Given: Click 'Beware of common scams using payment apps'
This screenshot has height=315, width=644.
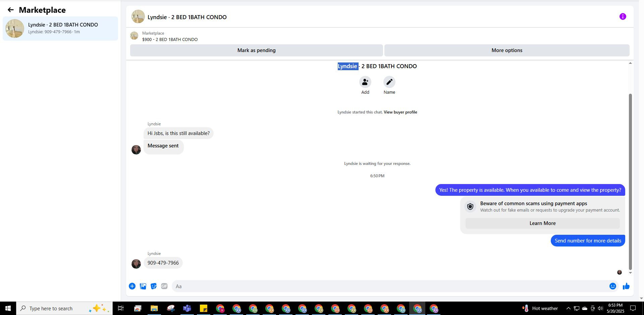Looking at the screenshot, I should coord(533,204).
